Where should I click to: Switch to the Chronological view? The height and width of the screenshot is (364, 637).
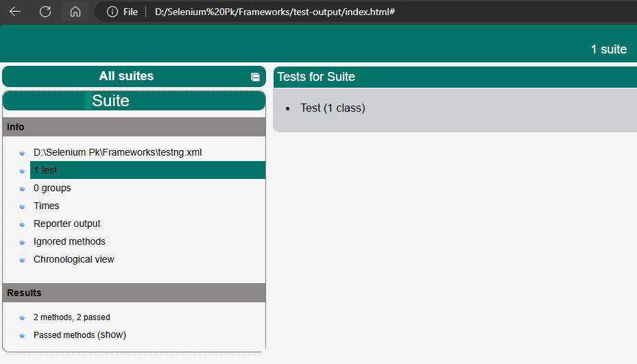(x=74, y=260)
